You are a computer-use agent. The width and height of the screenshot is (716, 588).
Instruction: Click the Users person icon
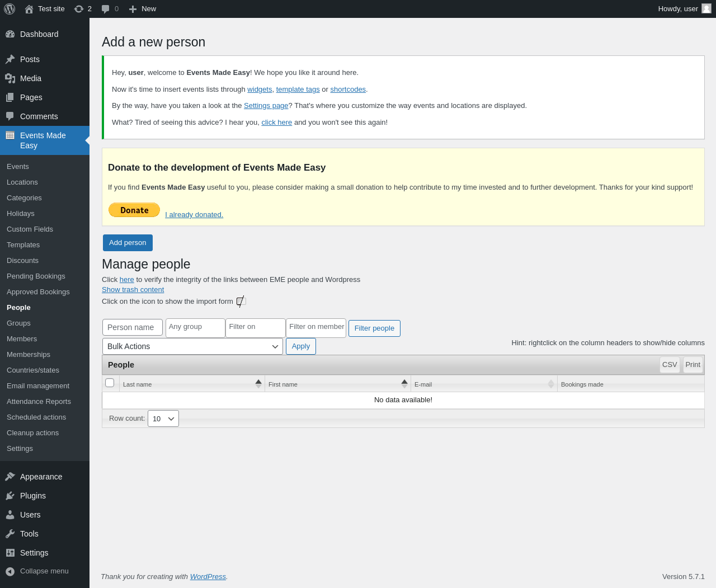[10, 515]
